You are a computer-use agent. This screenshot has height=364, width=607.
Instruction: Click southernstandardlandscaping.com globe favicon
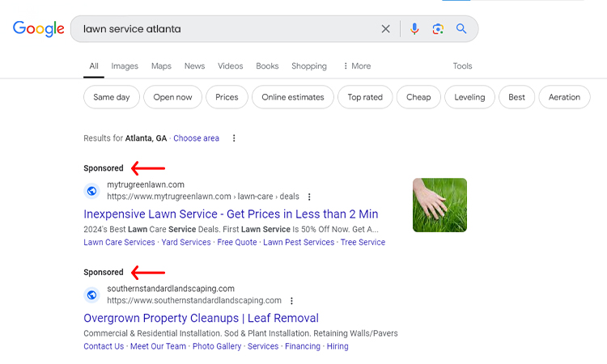click(x=92, y=294)
